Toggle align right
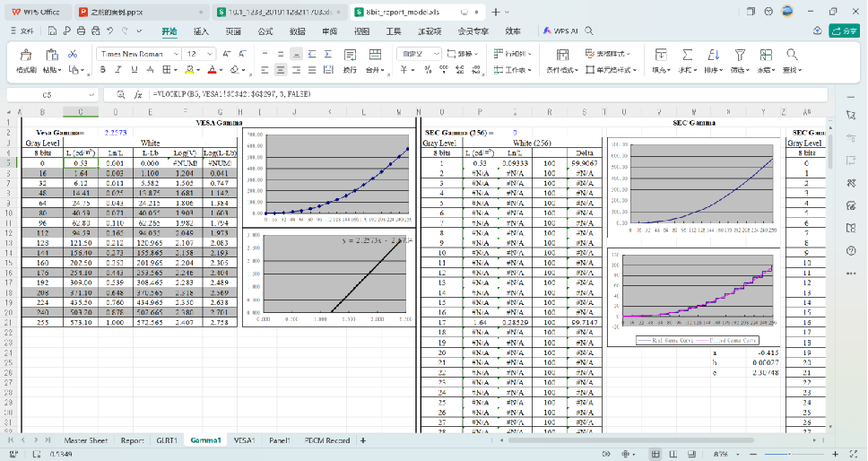868x461 pixels. pyautogui.click(x=296, y=70)
